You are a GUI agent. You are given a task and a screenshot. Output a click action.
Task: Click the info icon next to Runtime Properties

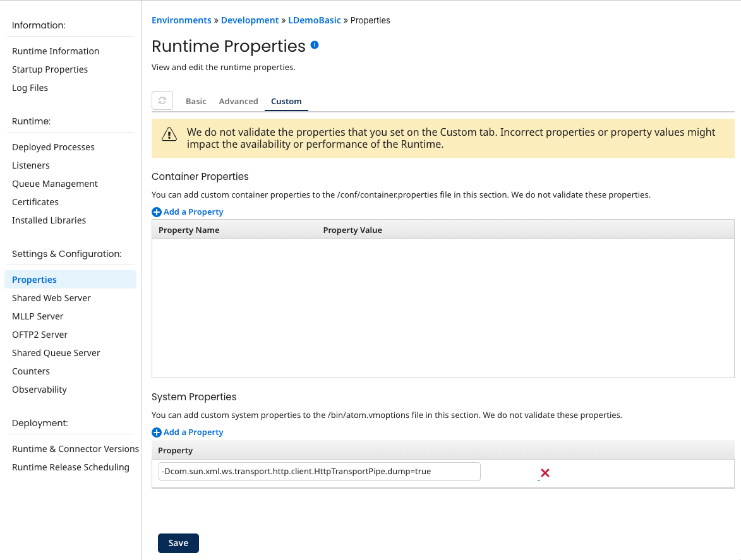[x=315, y=45]
